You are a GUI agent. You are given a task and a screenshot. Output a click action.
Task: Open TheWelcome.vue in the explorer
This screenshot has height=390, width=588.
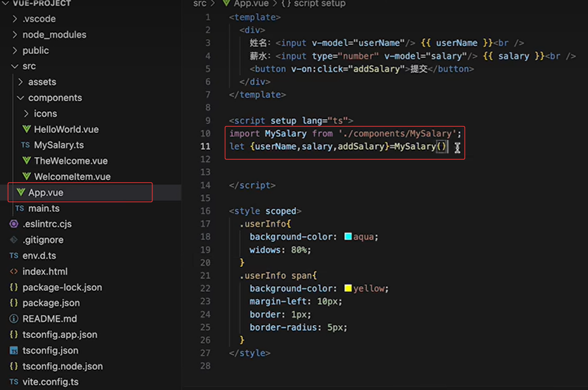click(71, 161)
